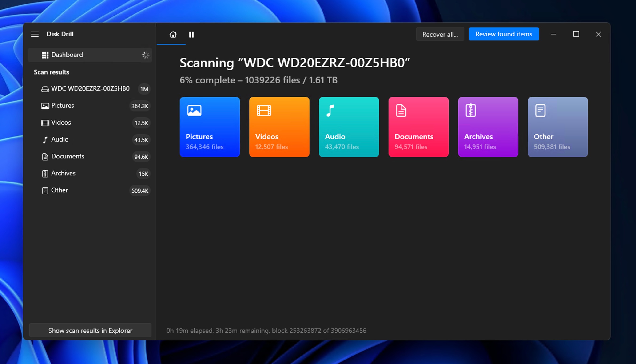Pause the running scan

point(191,34)
